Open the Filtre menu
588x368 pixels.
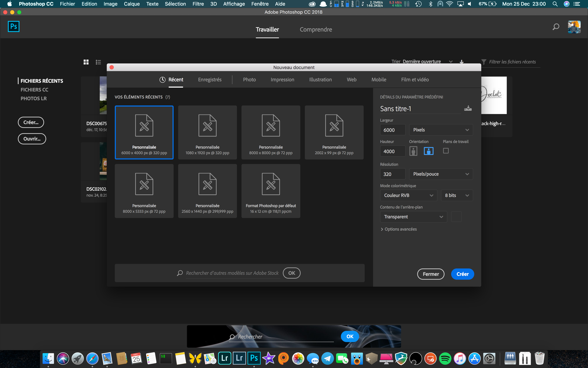click(198, 4)
